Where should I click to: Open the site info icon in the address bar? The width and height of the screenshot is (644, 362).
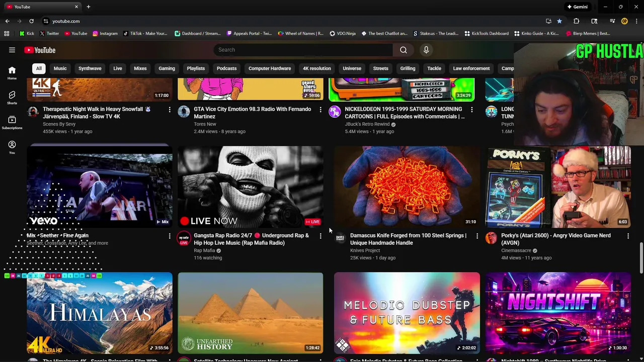pyautogui.click(x=46, y=21)
